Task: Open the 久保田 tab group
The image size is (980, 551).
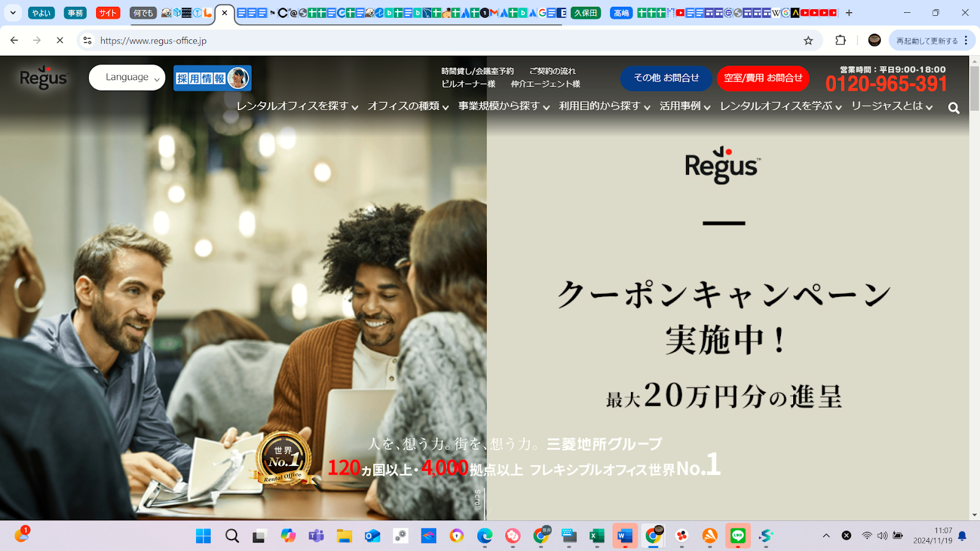Action: tap(586, 13)
